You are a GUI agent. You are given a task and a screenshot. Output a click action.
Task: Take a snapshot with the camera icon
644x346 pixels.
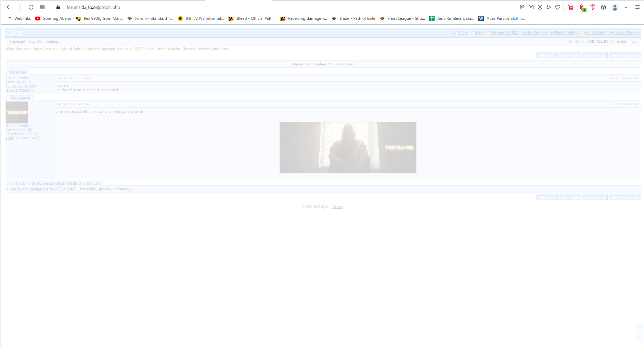point(531,7)
